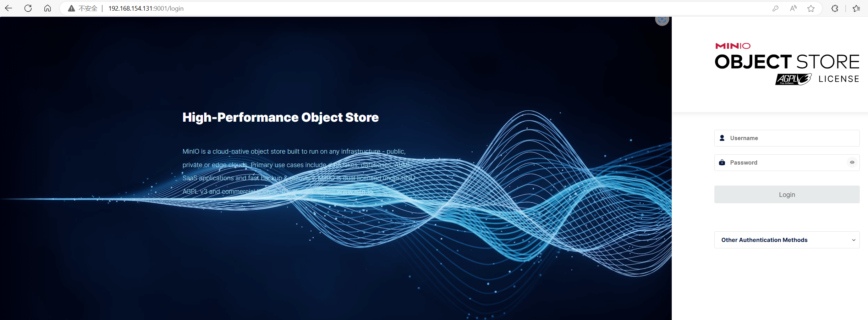Click the address bar URL 192.168.154.131:9001/login

pyautogui.click(x=146, y=9)
